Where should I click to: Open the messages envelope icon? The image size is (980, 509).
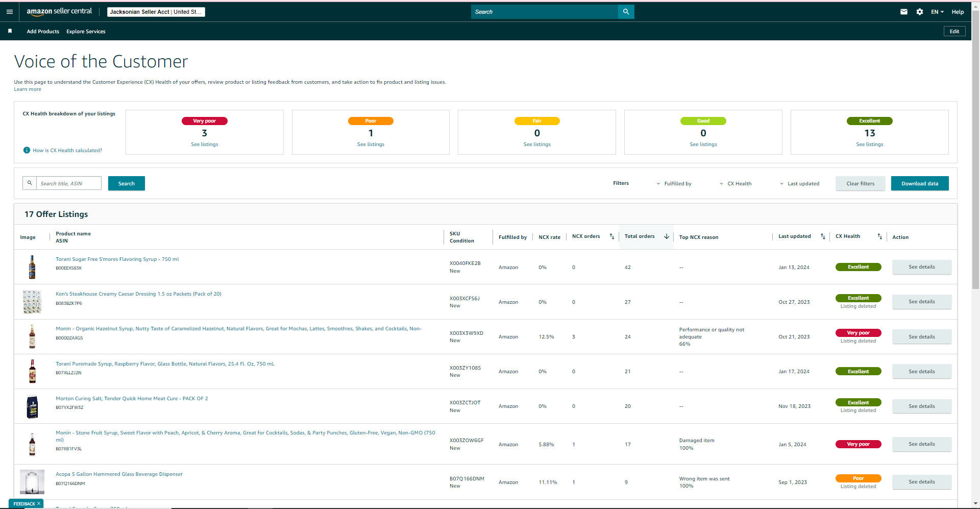[904, 12]
